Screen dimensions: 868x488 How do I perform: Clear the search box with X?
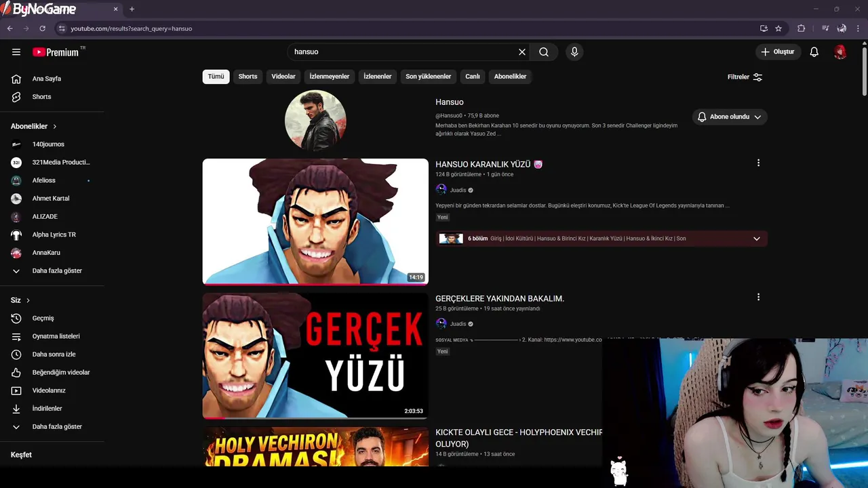[x=522, y=52]
